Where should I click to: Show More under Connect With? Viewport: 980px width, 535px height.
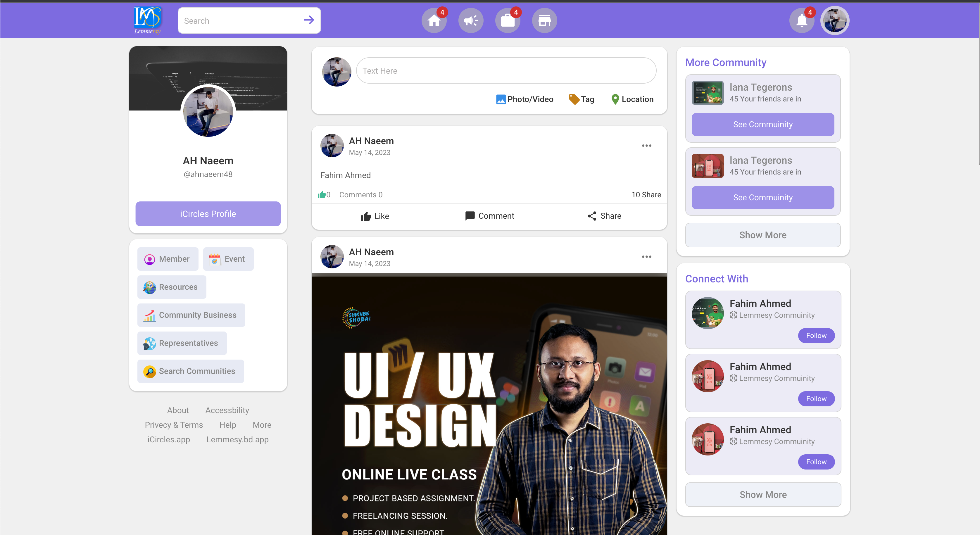tap(763, 495)
